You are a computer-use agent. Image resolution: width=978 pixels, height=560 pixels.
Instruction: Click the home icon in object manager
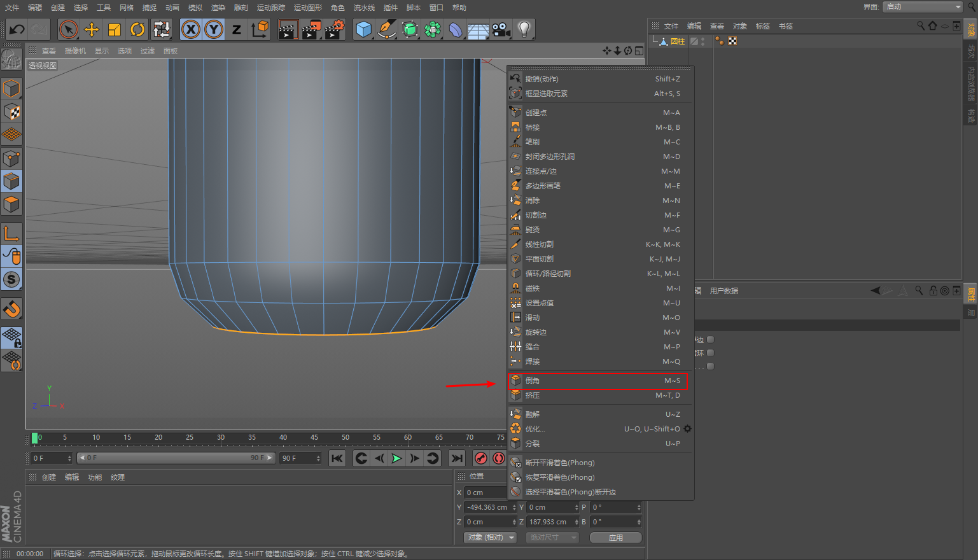[x=933, y=26]
